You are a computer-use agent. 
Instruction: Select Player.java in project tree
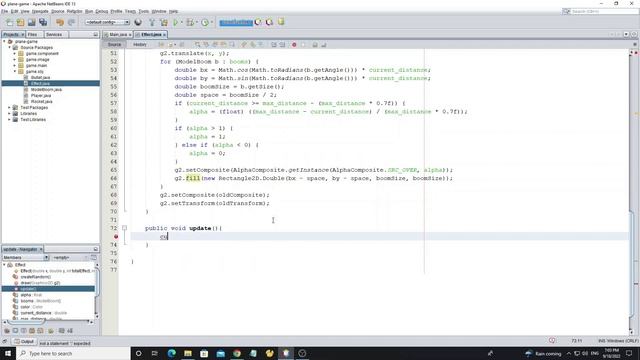pyautogui.click(x=41, y=96)
